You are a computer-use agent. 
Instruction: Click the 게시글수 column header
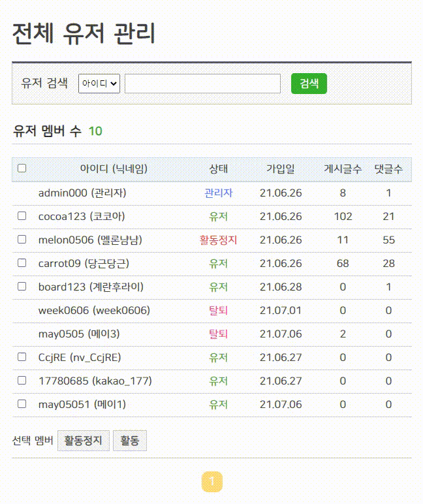[x=343, y=168]
